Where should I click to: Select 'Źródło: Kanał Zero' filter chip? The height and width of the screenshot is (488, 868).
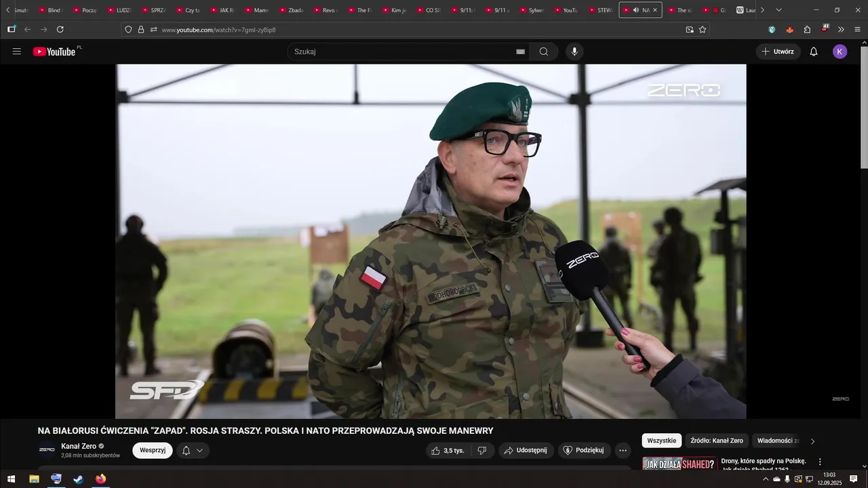tap(717, 441)
